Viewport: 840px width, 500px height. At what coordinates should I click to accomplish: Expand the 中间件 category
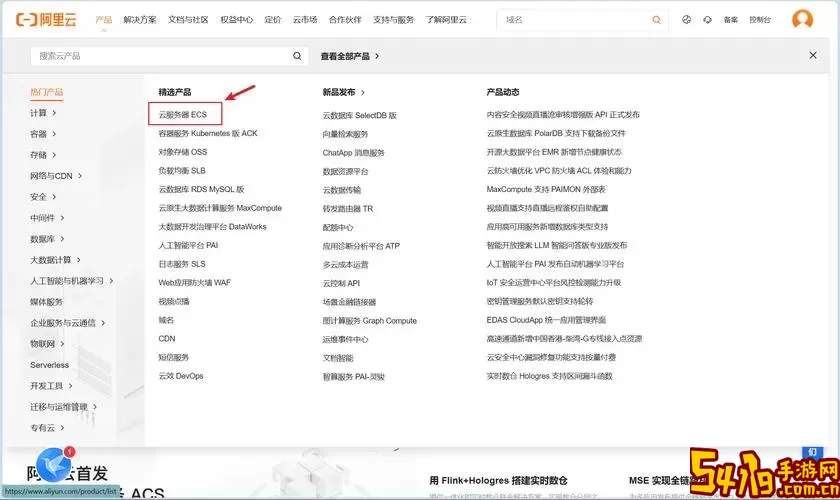point(47,218)
